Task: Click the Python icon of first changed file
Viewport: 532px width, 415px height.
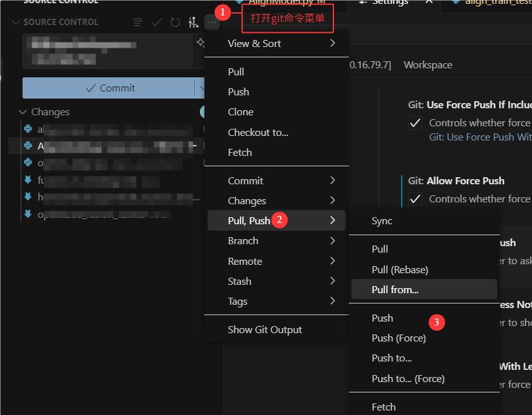Action: 28,129
